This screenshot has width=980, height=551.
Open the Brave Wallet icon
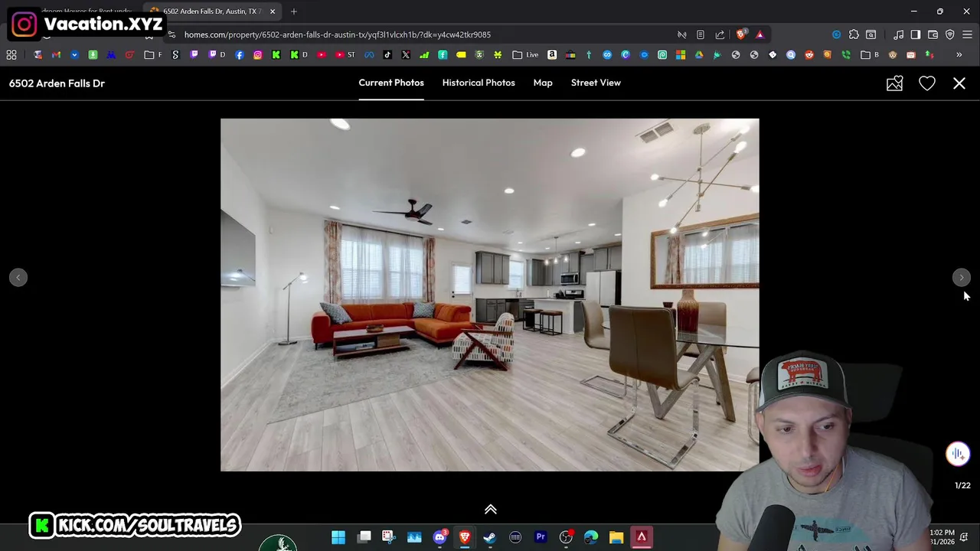pos(933,34)
